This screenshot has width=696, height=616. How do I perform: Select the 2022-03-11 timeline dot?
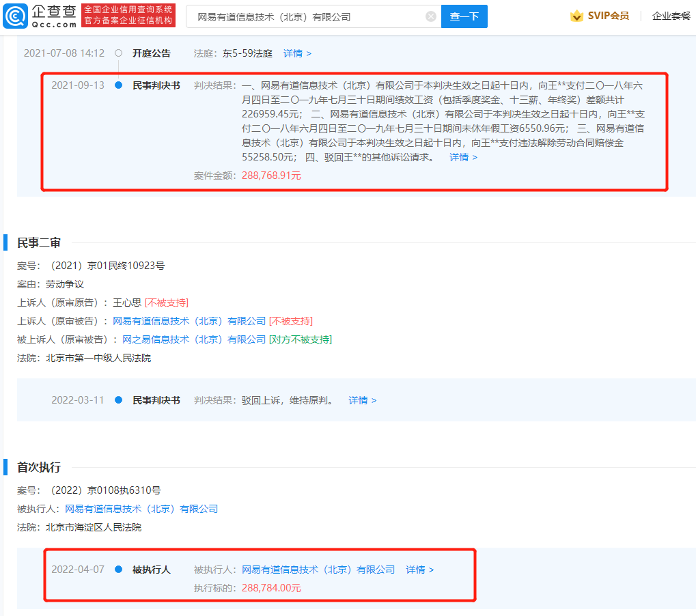coord(119,400)
